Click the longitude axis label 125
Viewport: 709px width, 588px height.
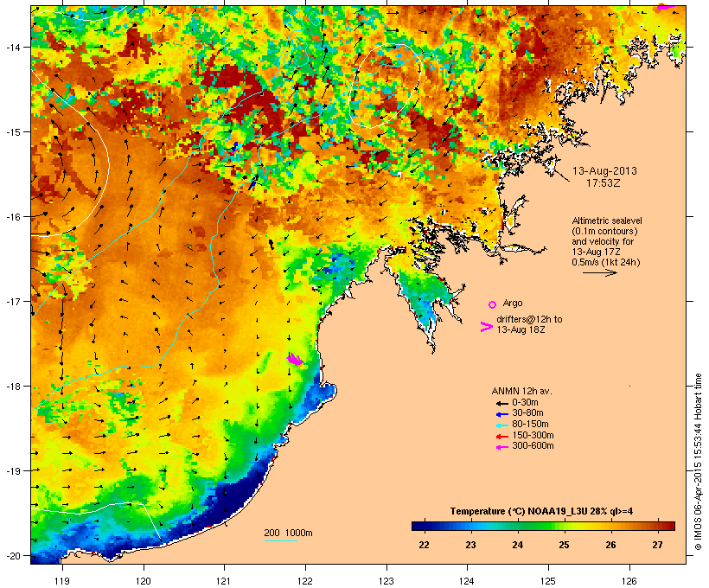pyautogui.click(x=548, y=581)
